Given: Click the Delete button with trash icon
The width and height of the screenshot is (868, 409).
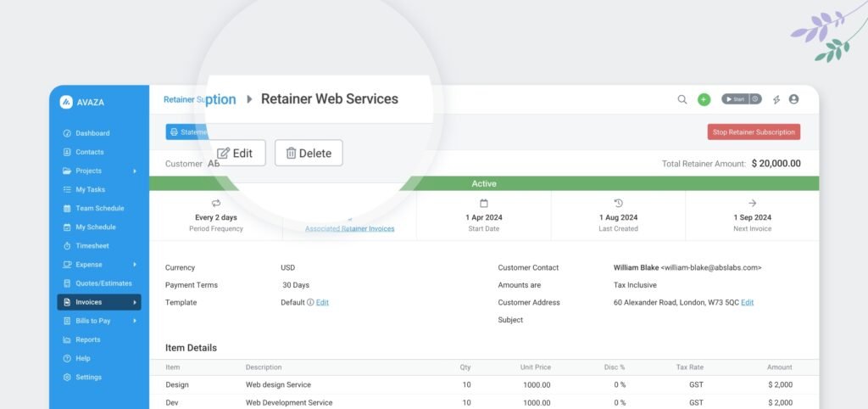Looking at the screenshot, I should pyautogui.click(x=309, y=153).
